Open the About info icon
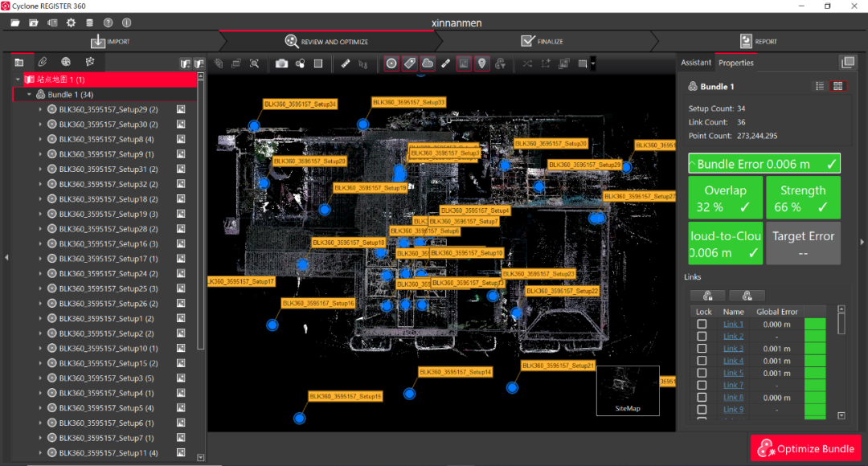 coord(127,22)
